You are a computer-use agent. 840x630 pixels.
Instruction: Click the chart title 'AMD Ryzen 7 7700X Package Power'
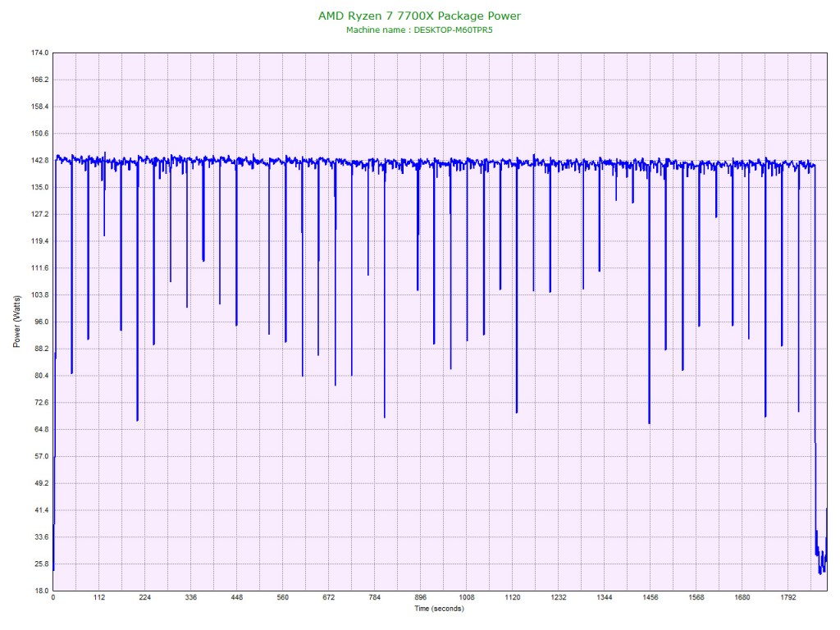419,16
